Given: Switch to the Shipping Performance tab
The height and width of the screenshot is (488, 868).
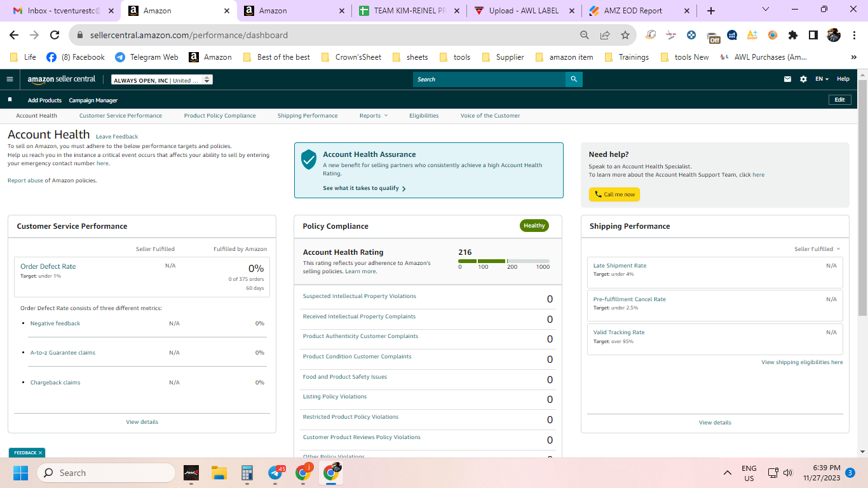Looking at the screenshot, I should (x=308, y=116).
